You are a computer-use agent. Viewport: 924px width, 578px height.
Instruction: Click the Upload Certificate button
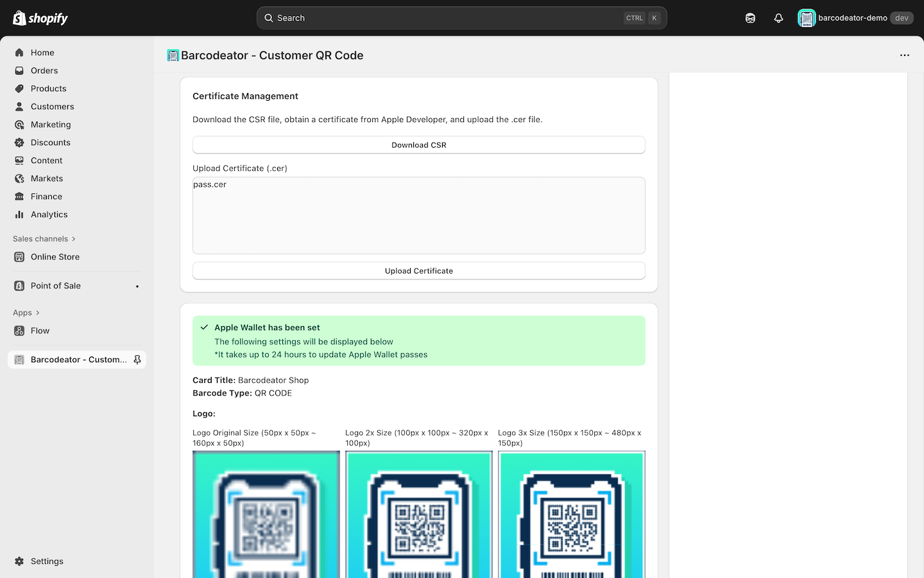(x=418, y=270)
